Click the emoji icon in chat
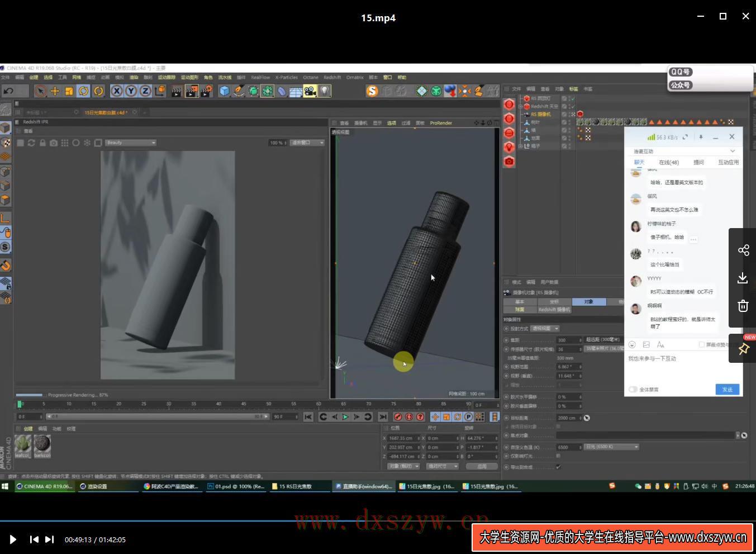This screenshot has height=554, width=756. click(632, 344)
